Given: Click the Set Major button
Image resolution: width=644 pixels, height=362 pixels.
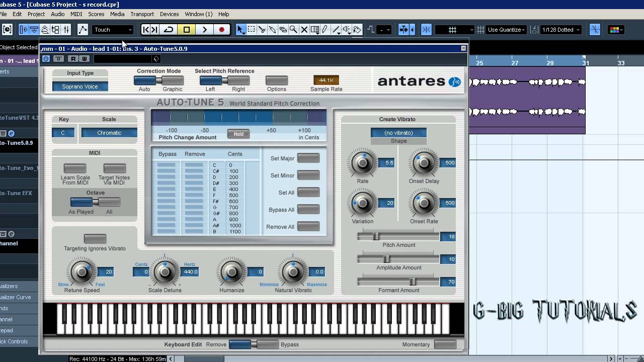Looking at the screenshot, I should [308, 158].
